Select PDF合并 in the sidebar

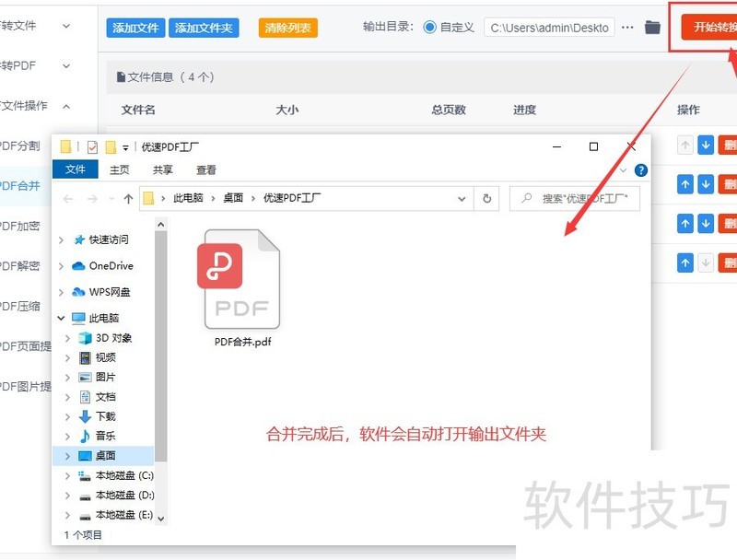coord(19,185)
